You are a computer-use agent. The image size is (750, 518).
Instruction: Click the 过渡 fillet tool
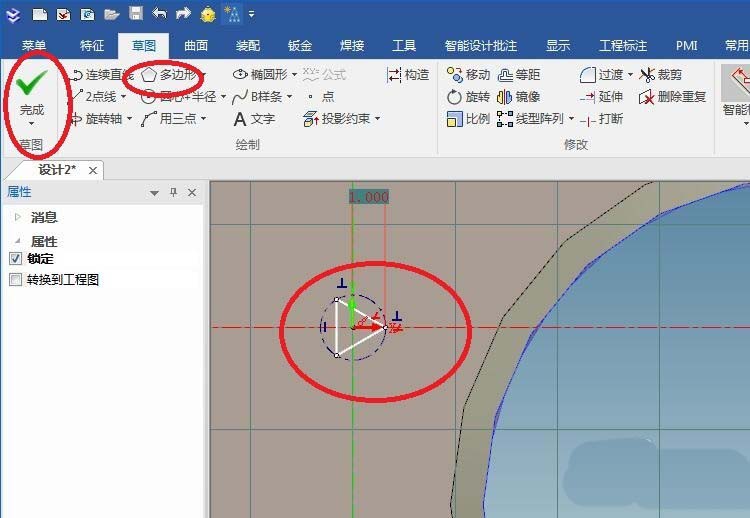(x=601, y=75)
